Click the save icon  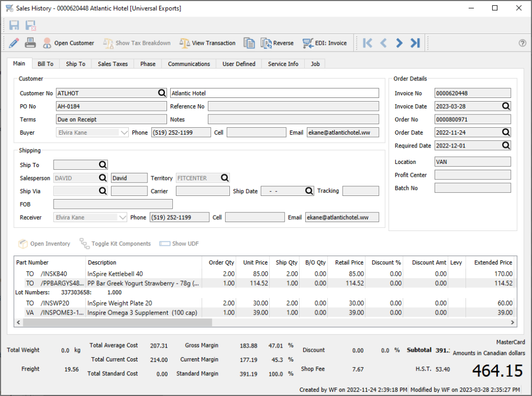(x=14, y=25)
